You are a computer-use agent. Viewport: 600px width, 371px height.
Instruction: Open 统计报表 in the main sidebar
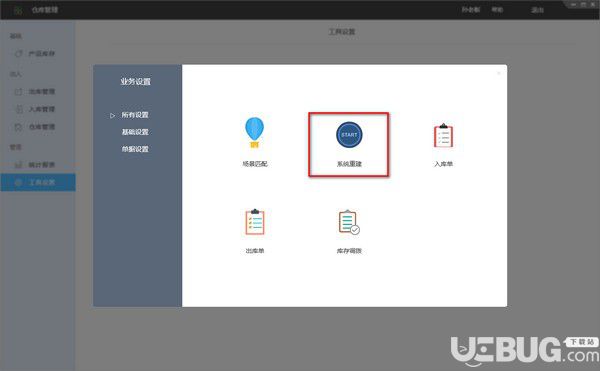[42, 165]
